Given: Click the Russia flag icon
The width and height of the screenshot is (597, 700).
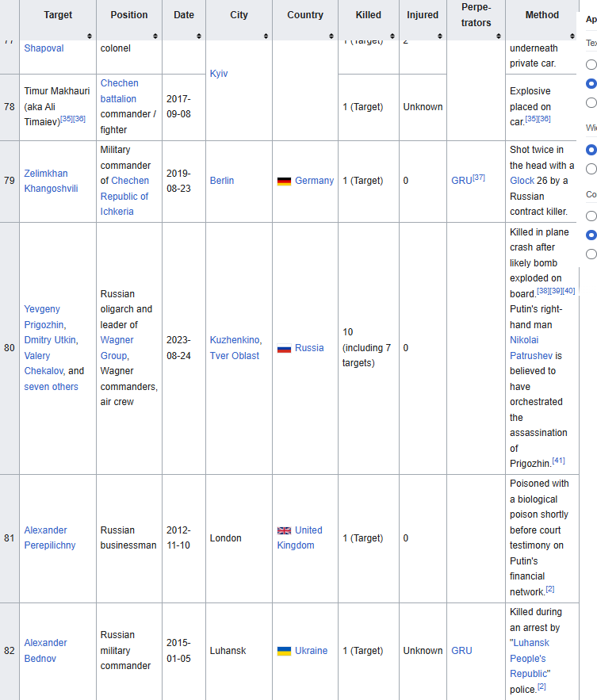Looking at the screenshot, I should click(284, 348).
